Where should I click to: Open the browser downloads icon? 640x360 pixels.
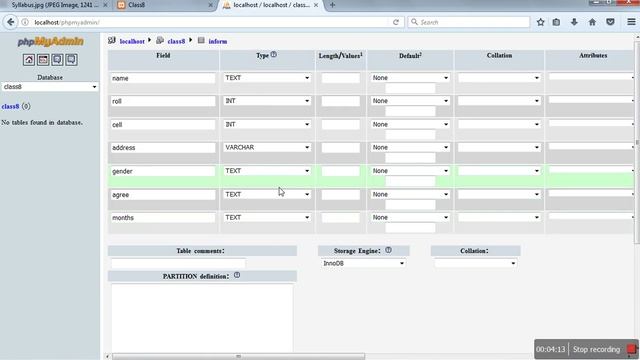(x=574, y=22)
